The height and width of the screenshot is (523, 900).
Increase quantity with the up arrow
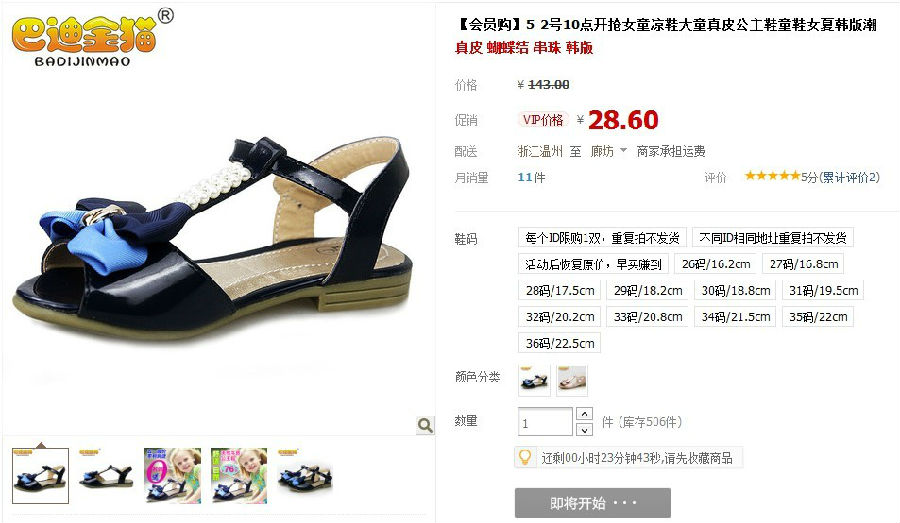click(584, 413)
